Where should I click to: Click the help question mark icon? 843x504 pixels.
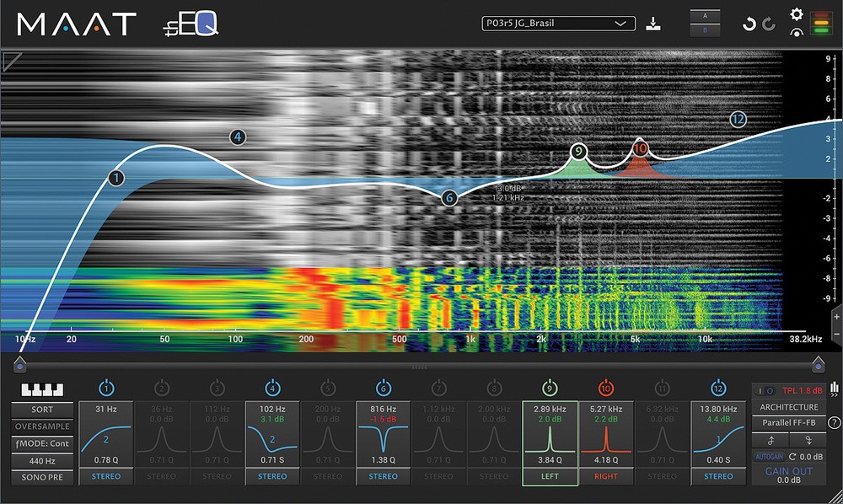[x=834, y=423]
